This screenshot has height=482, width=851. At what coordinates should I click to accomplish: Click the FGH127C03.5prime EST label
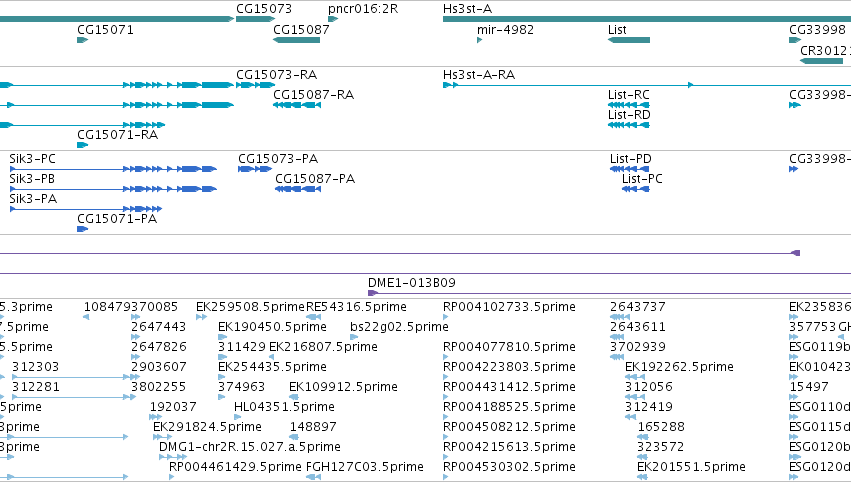point(365,467)
